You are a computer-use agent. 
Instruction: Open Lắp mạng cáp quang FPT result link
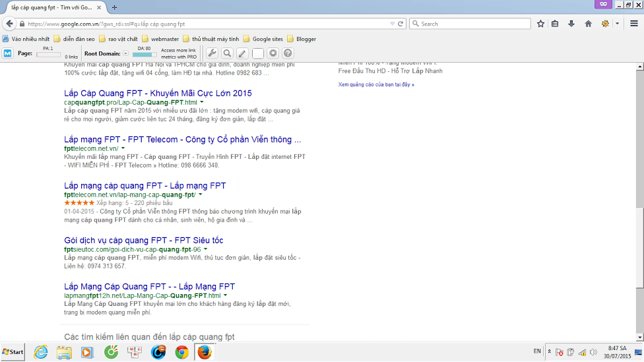(x=145, y=185)
